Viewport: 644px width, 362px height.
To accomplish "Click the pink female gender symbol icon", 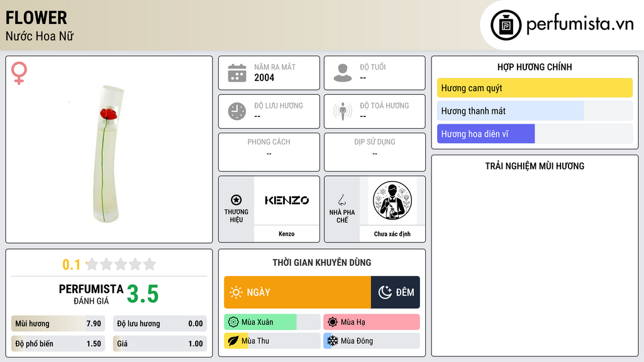I will pos(19,73).
